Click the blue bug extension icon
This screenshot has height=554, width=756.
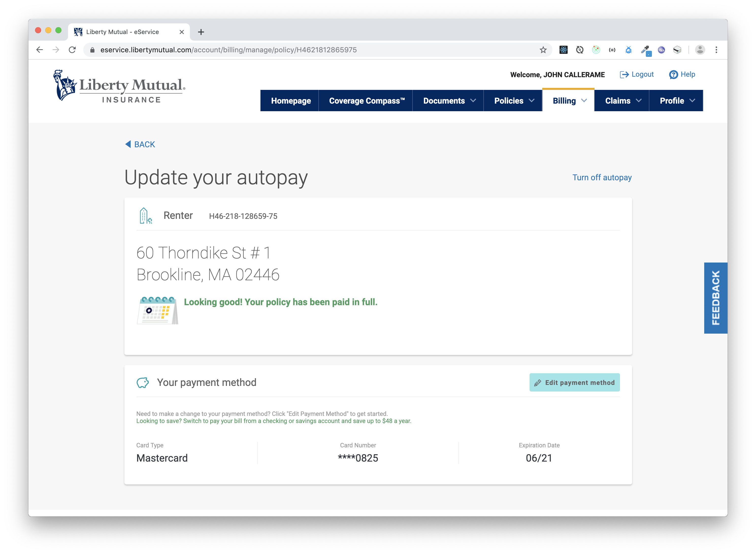[629, 50]
